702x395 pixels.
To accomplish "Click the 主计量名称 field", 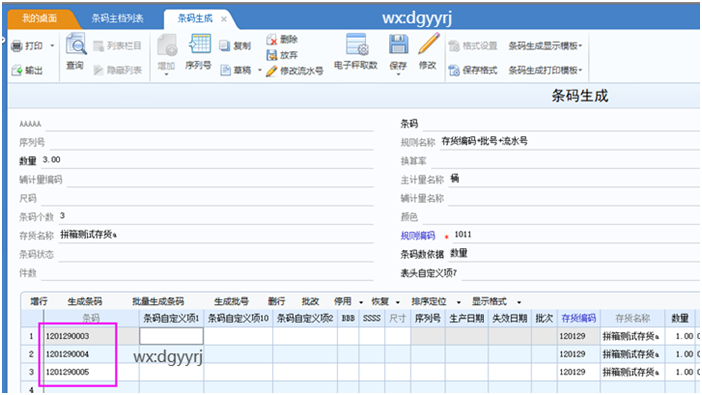I will [574, 179].
